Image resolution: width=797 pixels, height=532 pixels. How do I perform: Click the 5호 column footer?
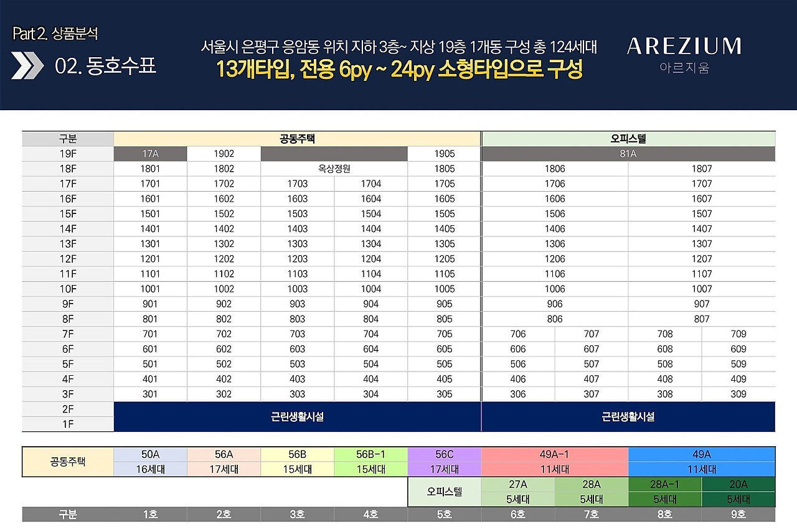(x=444, y=515)
